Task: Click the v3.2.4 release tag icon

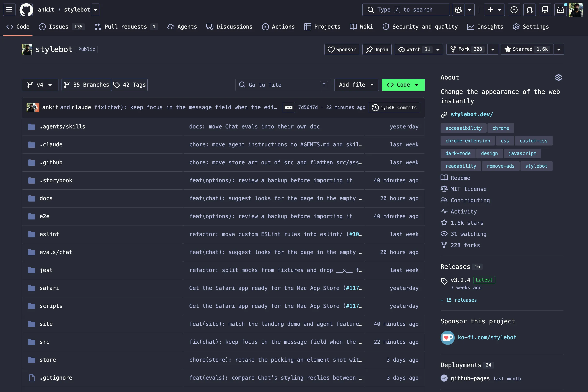Action: [x=444, y=281]
